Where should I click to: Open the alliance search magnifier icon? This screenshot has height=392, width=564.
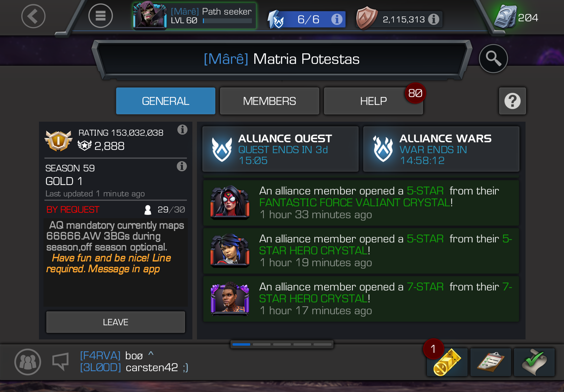493,59
